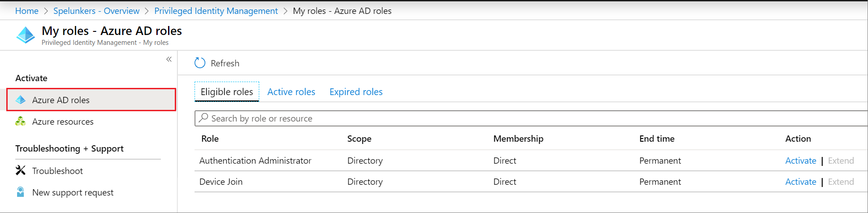Click the Refresh button label
This screenshot has height=213, width=868.
coord(225,63)
